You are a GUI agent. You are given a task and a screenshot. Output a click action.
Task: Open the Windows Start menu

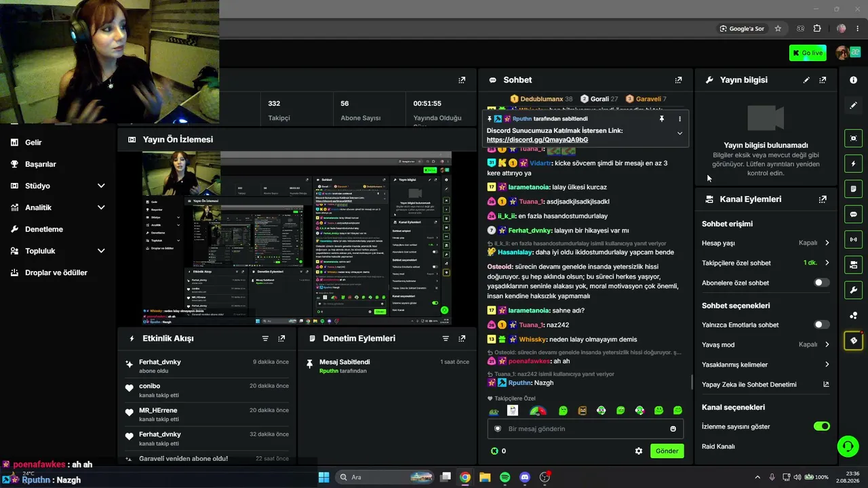pos(323,477)
